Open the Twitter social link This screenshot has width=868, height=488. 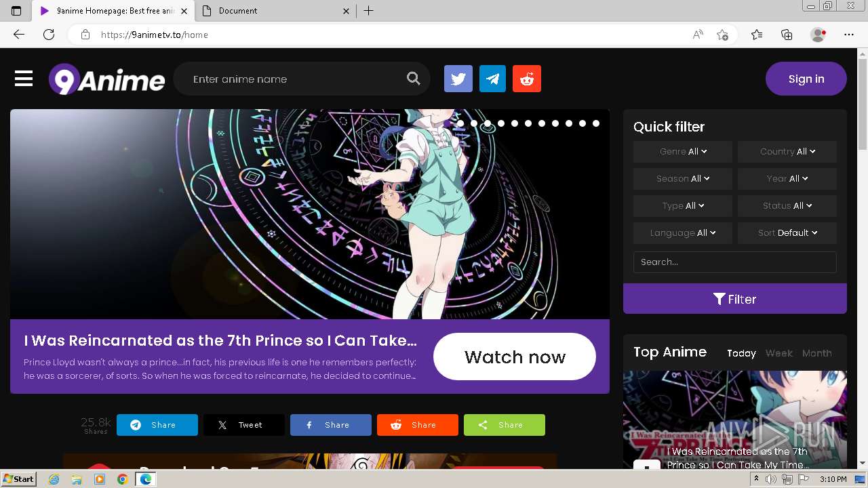pos(458,79)
